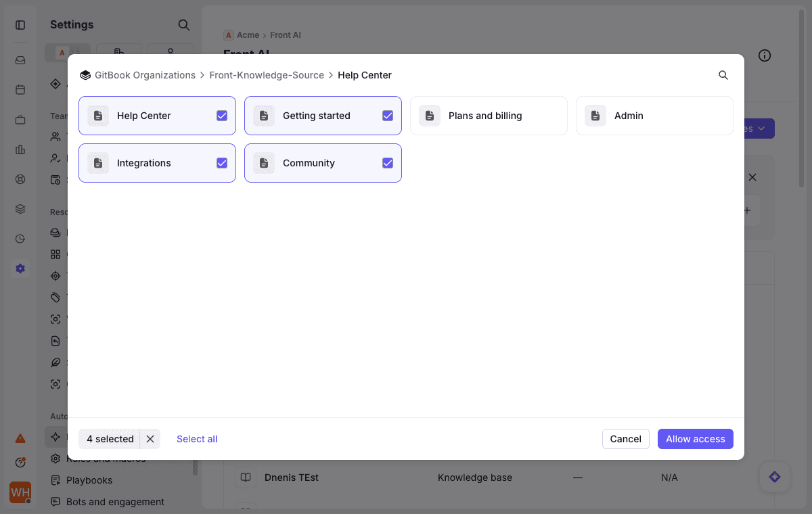The height and width of the screenshot is (514, 812).
Task: Select the Admin card
Action: [x=654, y=116]
